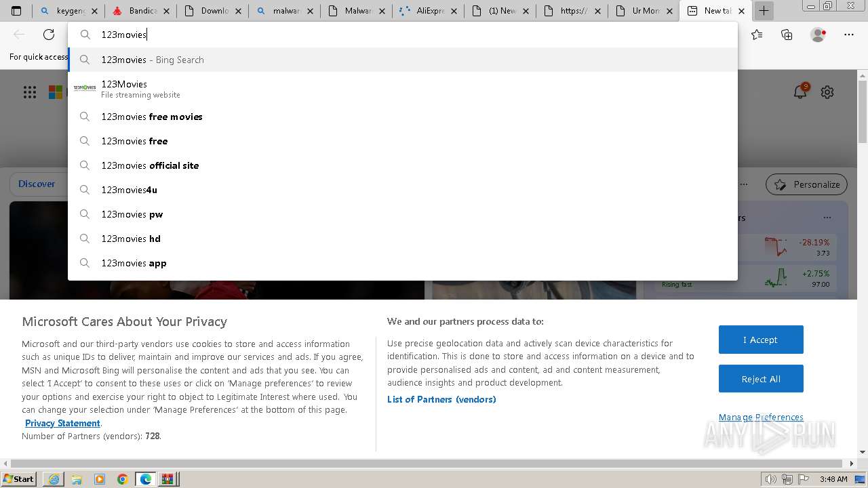Open the volume speaker tray icon
The width and height of the screenshot is (868, 488).
(x=770, y=479)
